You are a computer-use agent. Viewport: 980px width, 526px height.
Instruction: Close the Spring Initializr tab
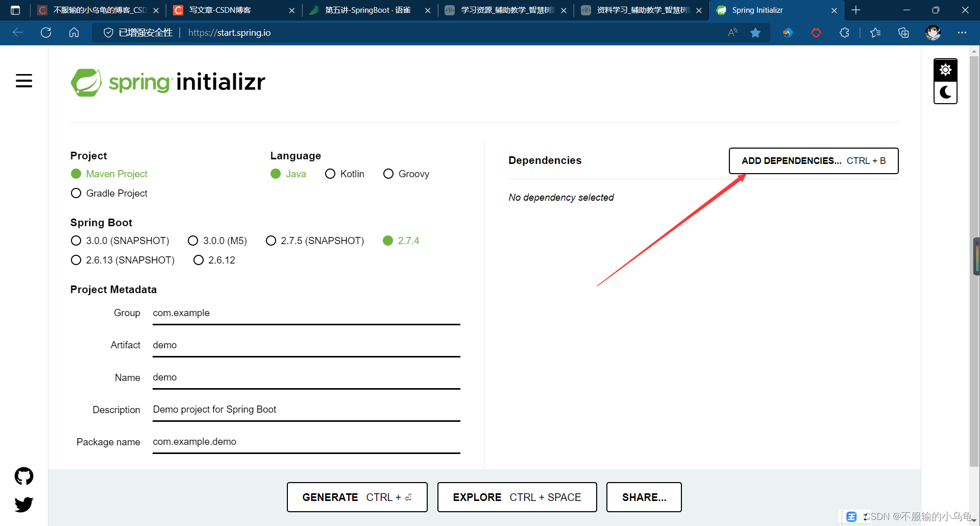coord(834,10)
